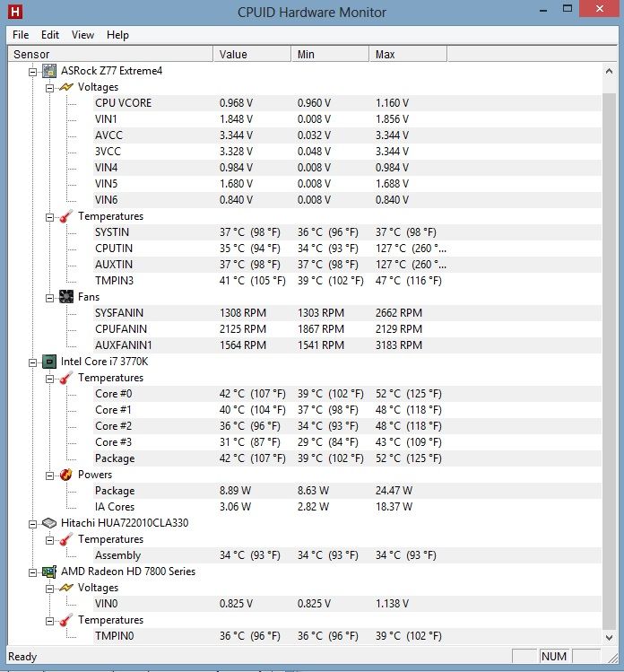Select the VIN4 voltage row
Image resolution: width=624 pixels, height=672 pixels.
[x=347, y=168]
